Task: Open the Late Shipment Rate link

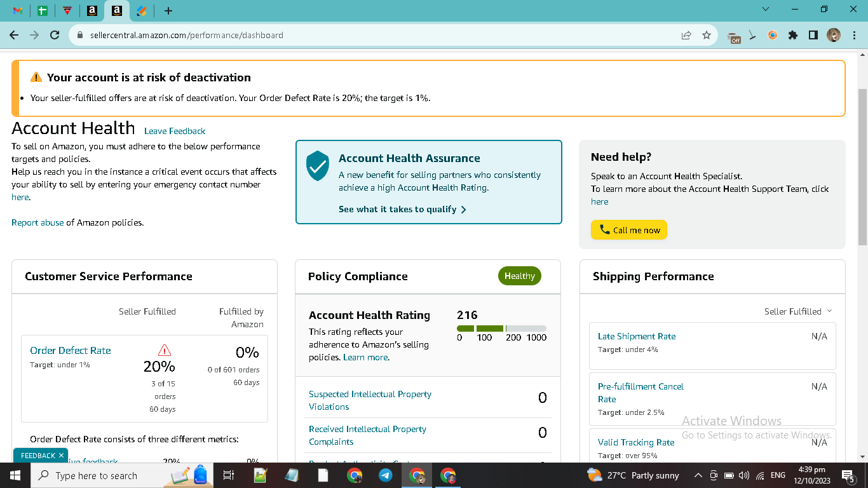Action: click(637, 336)
